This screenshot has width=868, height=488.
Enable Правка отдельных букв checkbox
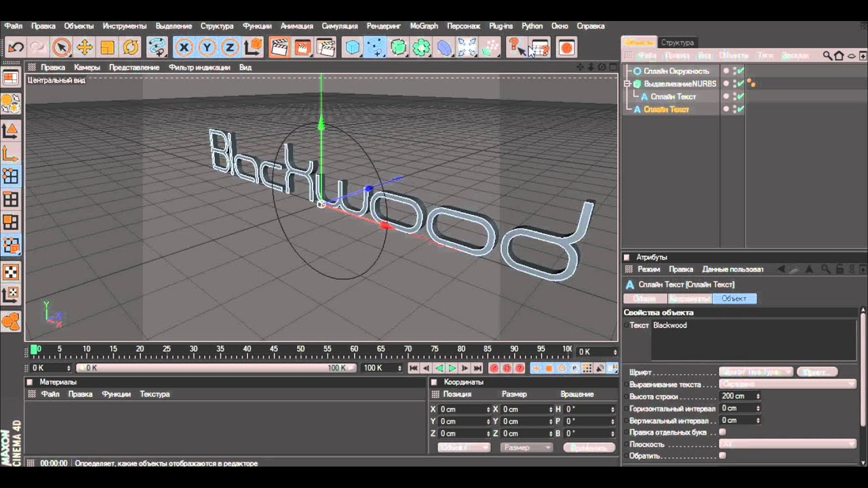click(x=722, y=432)
